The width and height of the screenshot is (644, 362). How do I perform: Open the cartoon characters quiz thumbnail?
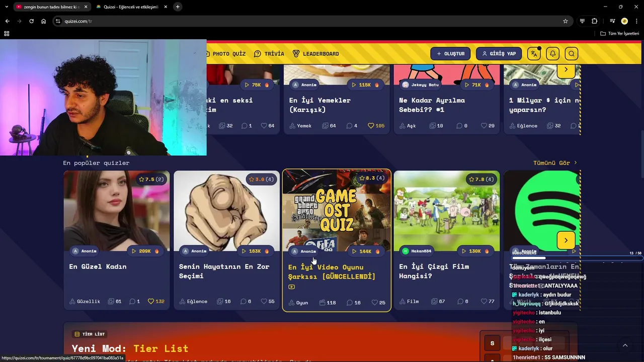(x=447, y=211)
